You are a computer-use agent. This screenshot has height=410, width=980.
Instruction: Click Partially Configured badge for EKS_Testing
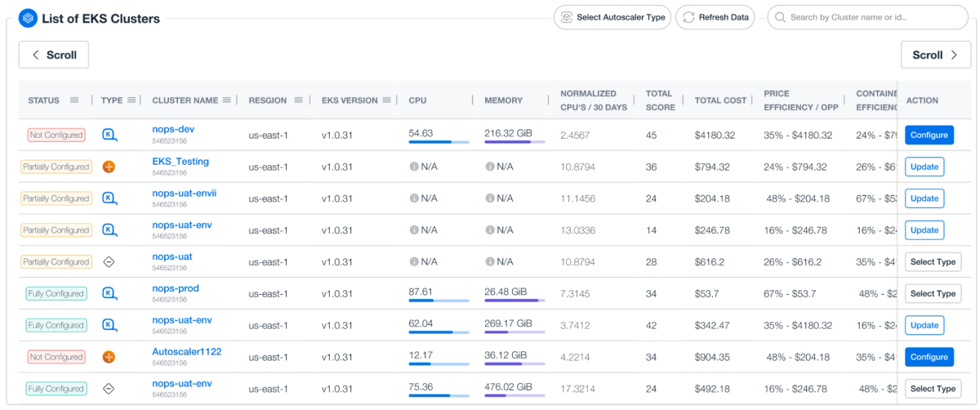click(x=56, y=167)
